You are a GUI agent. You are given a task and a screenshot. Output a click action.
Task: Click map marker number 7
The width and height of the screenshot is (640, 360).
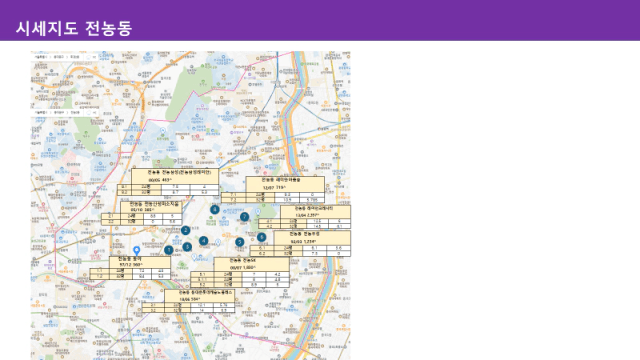pos(244,217)
